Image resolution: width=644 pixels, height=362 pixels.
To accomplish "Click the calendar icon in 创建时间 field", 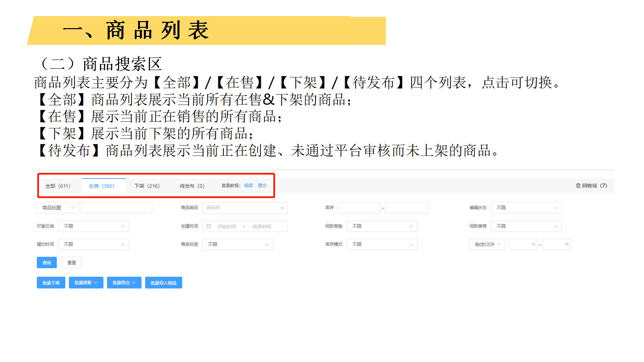I will [209, 226].
